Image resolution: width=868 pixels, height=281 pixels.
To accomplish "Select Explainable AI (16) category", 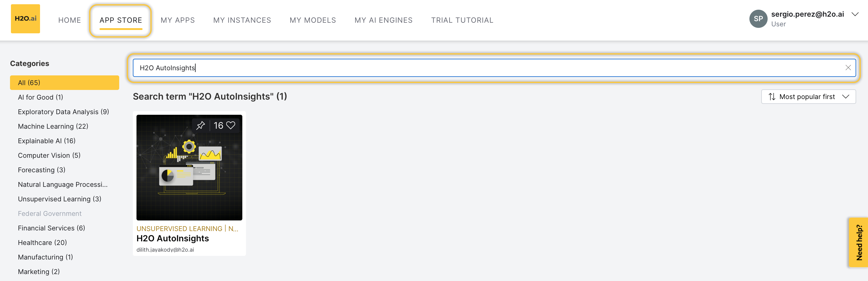I will (x=46, y=141).
